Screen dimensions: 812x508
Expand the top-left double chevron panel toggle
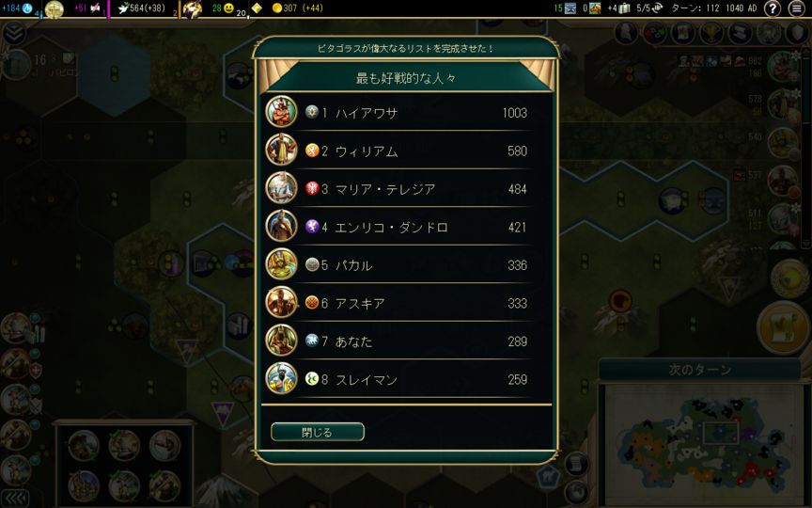pos(14,33)
